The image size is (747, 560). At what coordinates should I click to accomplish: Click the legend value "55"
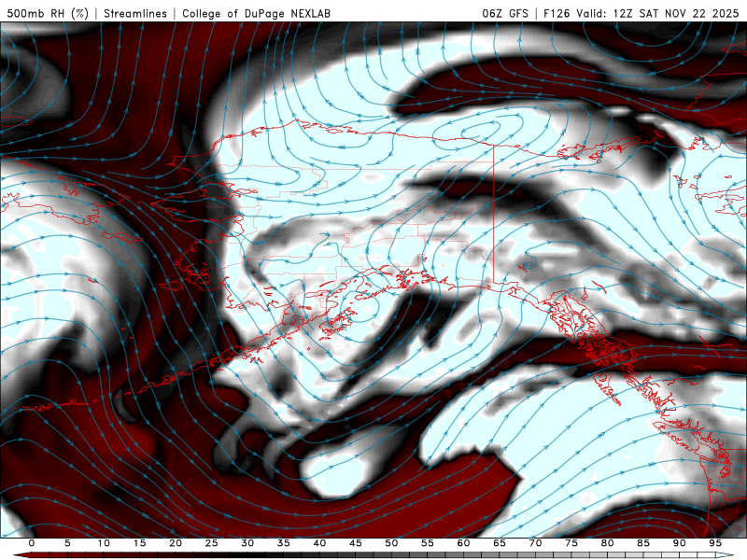[428, 543]
